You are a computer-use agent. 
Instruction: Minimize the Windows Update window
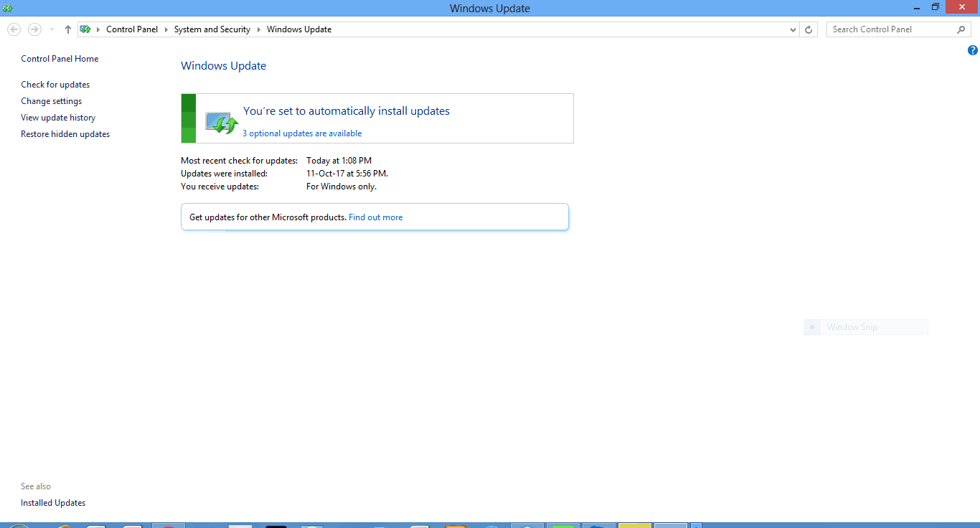(918, 7)
